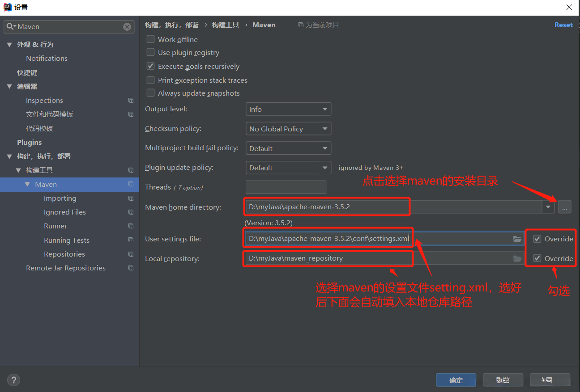Select Running Tests under Maven

tap(67, 240)
